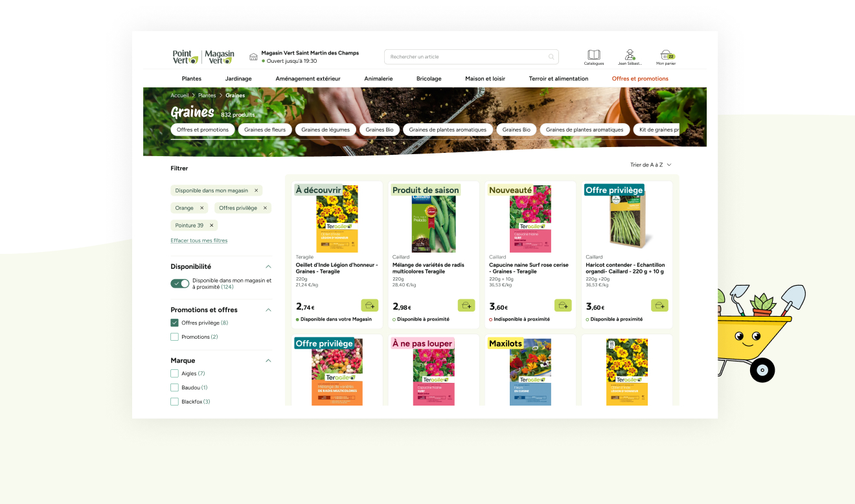Click 'Magasin Vert Saint Martin des Champs' store name
The width and height of the screenshot is (855, 504).
310,53
